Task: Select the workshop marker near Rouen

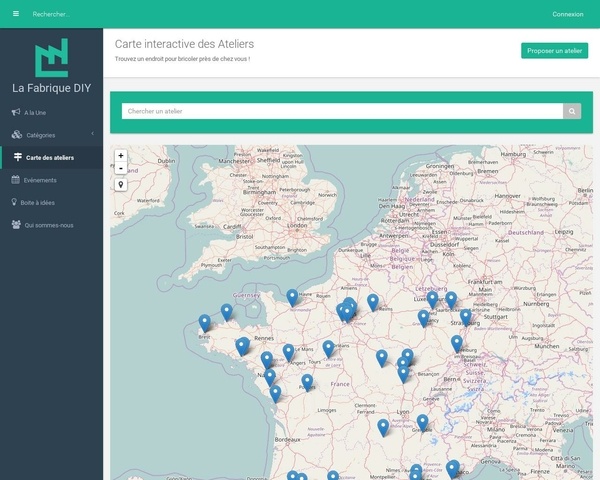Action: coord(292,296)
